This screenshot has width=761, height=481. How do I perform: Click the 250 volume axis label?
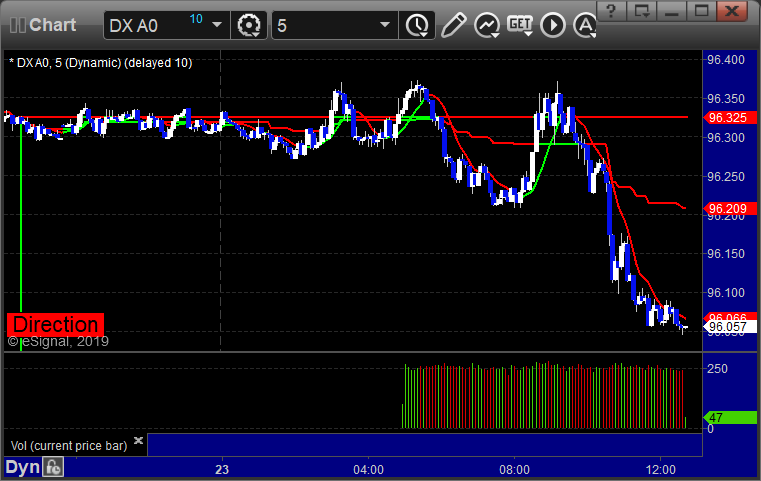click(717, 368)
